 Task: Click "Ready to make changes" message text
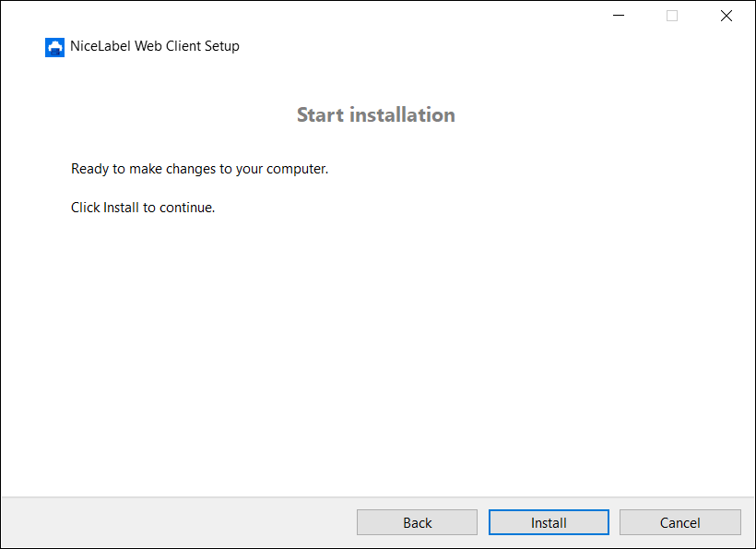click(199, 169)
